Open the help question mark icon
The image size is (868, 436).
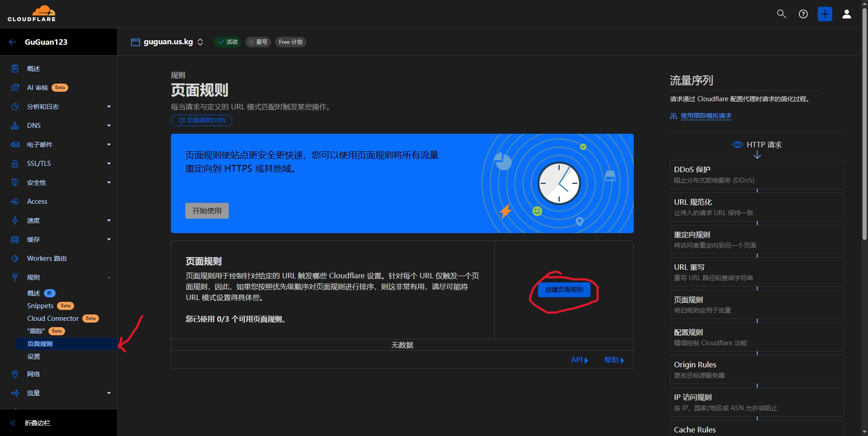(803, 14)
